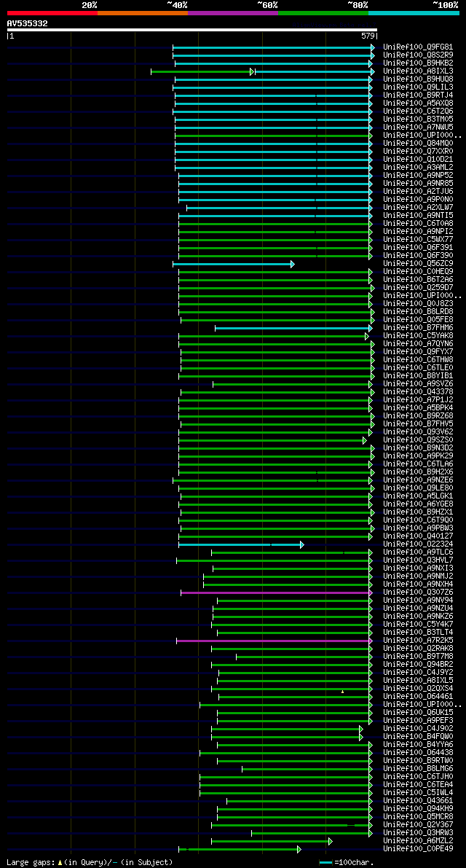Open hit UniRef100_Q9FG81
The width and height of the screenshot is (466, 868).
(x=418, y=47)
